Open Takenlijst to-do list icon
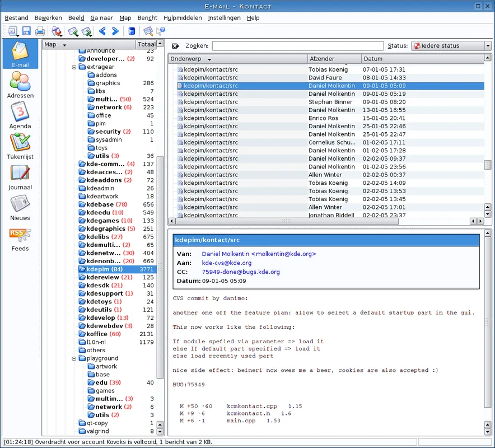495x448 pixels. [x=20, y=146]
